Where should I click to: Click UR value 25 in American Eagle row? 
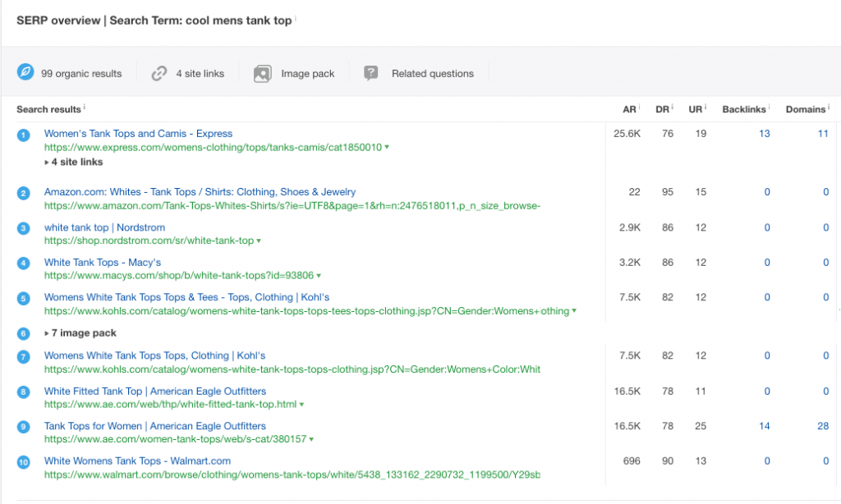point(701,426)
